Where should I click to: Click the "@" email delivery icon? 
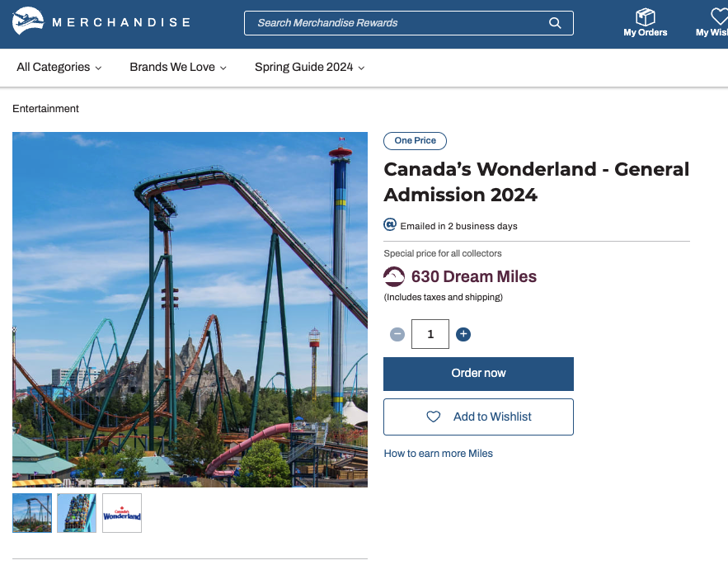click(388, 225)
